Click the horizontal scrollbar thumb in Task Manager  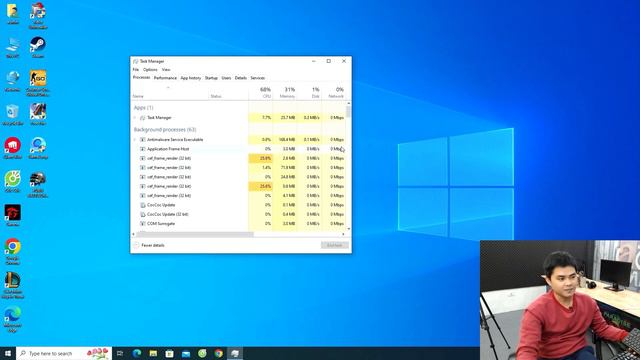click(195, 234)
